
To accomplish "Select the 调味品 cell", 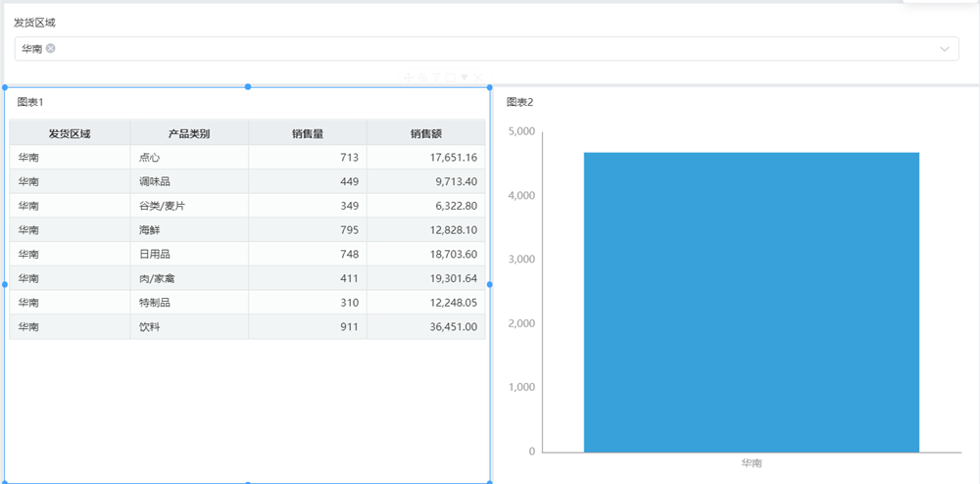I will (x=189, y=181).
